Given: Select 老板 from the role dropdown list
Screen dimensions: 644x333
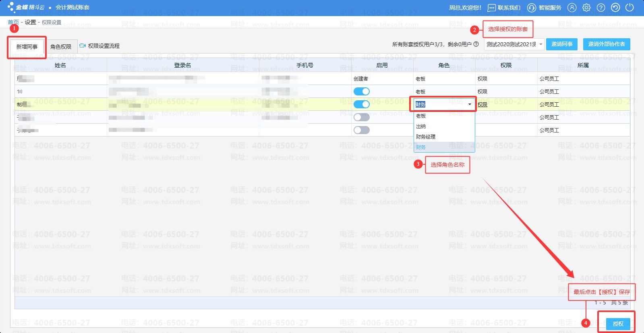Looking at the screenshot, I should [x=444, y=116].
